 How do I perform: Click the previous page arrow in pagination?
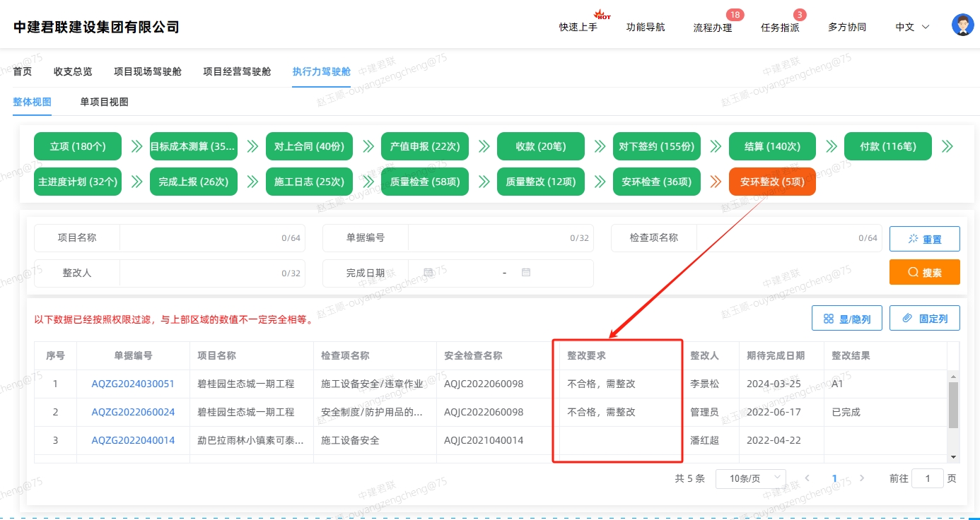tap(807, 478)
